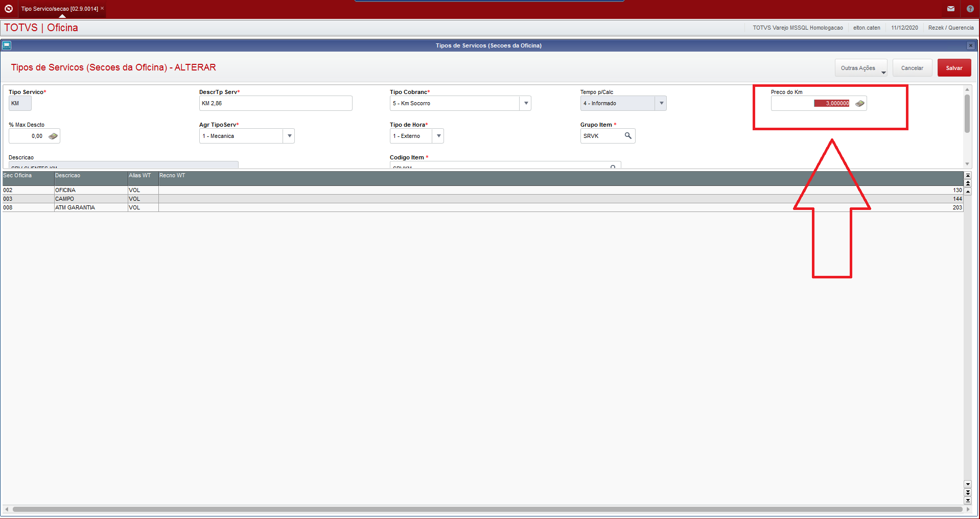
Task: Click the window icon beside the Tipos de Servicos title
Action: coord(7,45)
